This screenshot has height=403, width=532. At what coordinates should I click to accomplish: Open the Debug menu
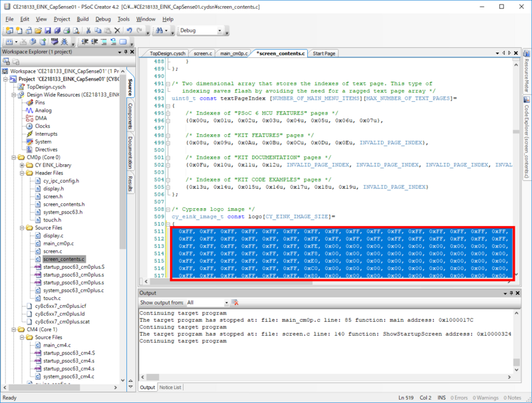pos(103,19)
